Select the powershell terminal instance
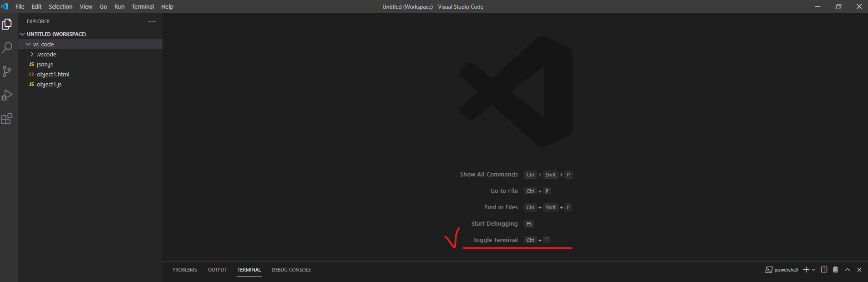The image size is (868, 282). click(782, 270)
